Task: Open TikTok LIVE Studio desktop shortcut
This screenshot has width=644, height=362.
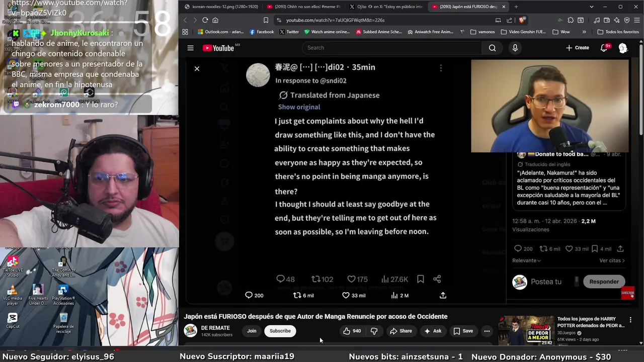Action: point(12,266)
